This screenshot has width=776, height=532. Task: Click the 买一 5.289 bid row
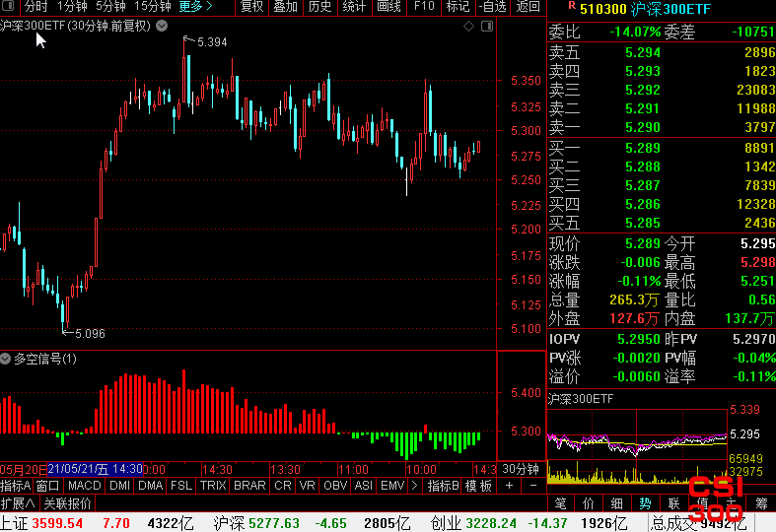662,148
